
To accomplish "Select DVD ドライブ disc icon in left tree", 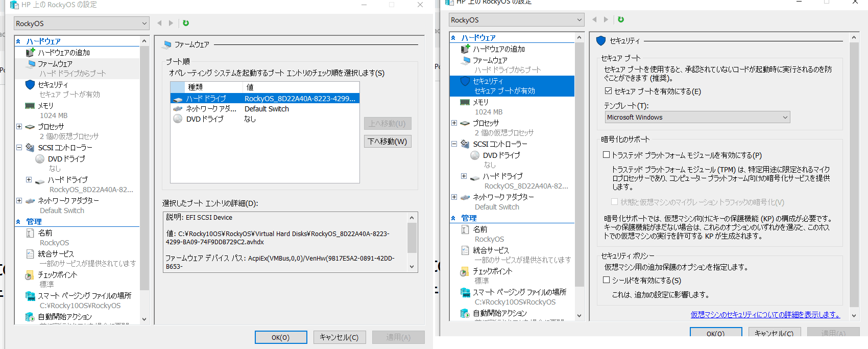I will (x=40, y=159).
